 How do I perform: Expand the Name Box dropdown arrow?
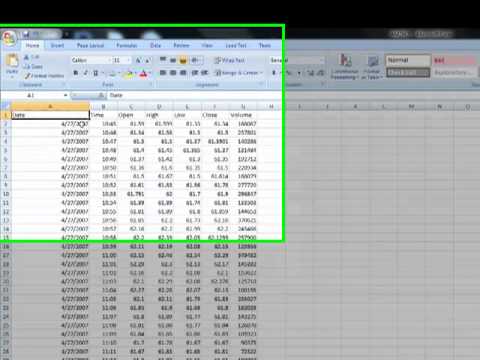pos(65,96)
